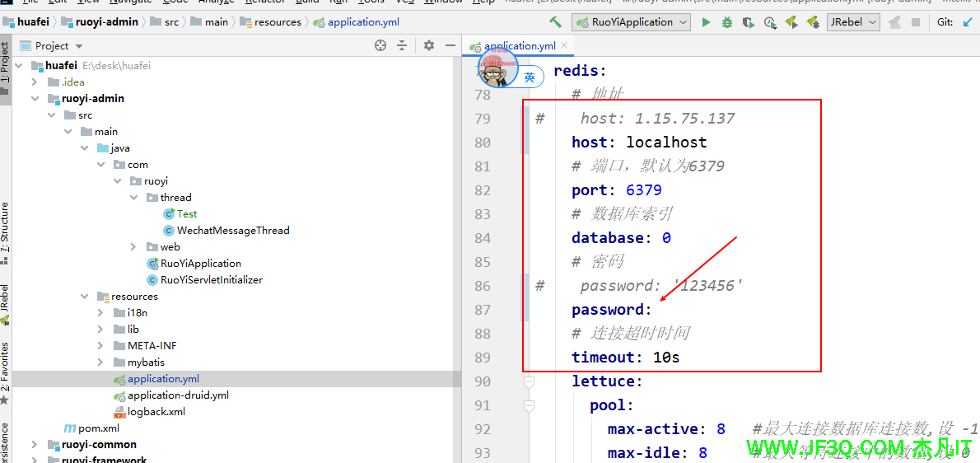
Task: Expand the .idea folder in the tree
Action: (35, 82)
